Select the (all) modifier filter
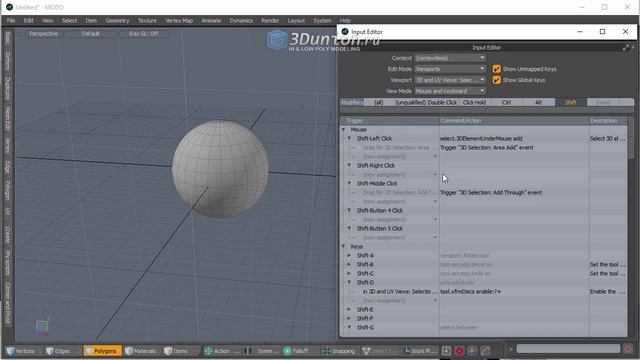The height and width of the screenshot is (360, 640). (x=378, y=102)
